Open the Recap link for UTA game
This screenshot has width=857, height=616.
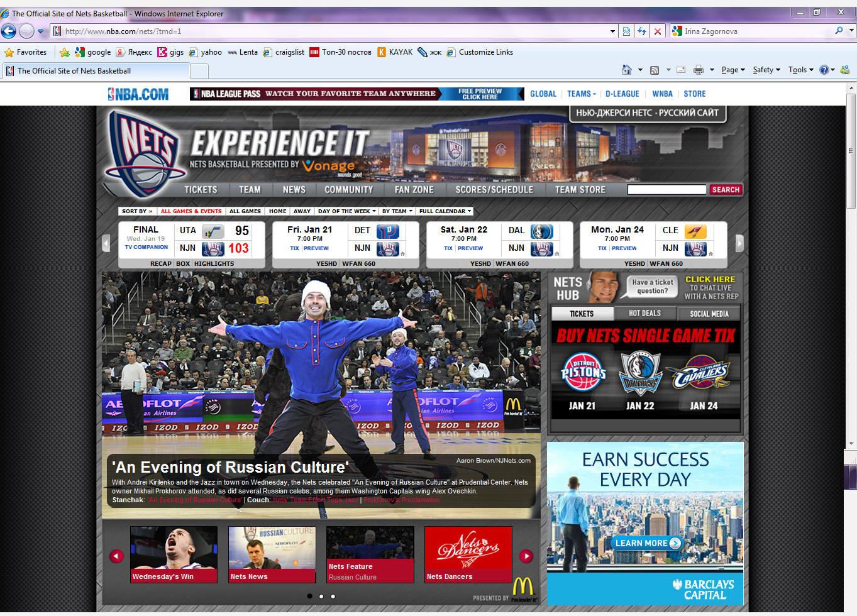[160, 264]
